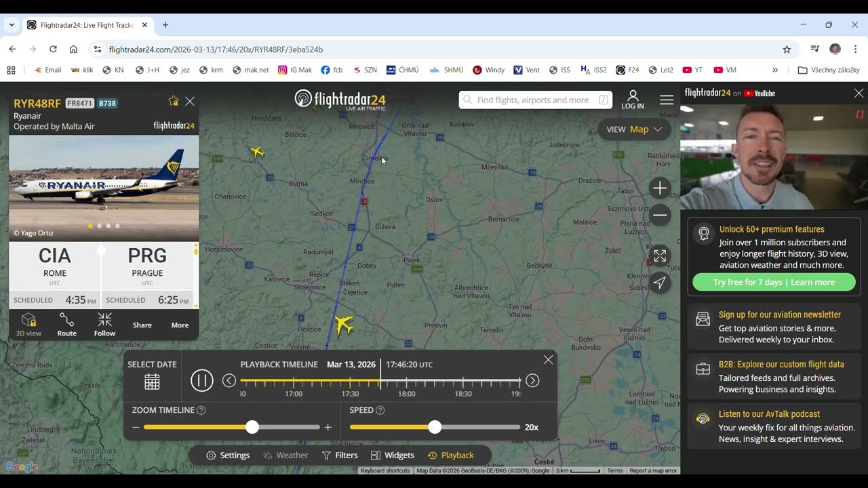Click Try free for 7 days button
This screenshot has height=488, width=868.
(774, 282)
